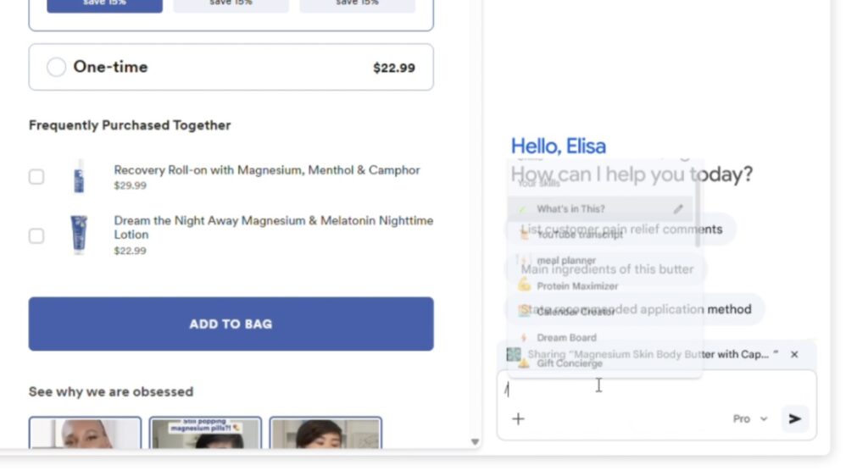
Task: Click the Dream the Night Away lotion image
Action: (79, 235)
